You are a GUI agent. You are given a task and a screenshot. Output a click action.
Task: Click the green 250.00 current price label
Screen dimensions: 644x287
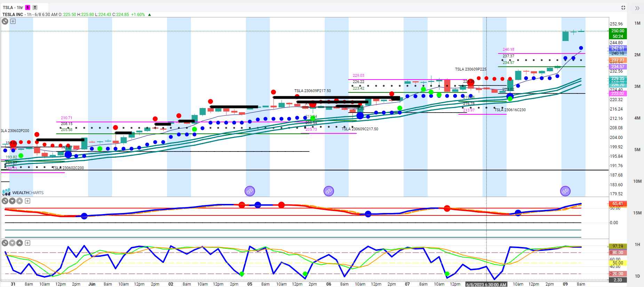(x=618, y=31)
